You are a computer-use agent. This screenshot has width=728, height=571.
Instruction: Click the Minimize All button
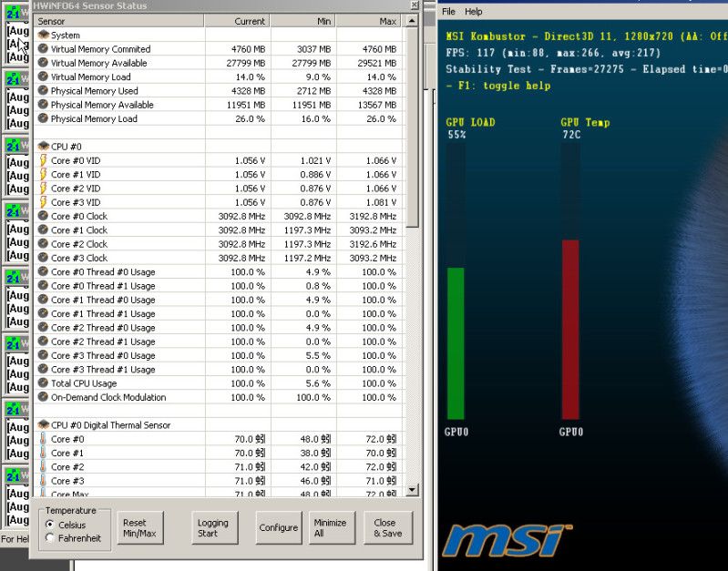[332, 528]
